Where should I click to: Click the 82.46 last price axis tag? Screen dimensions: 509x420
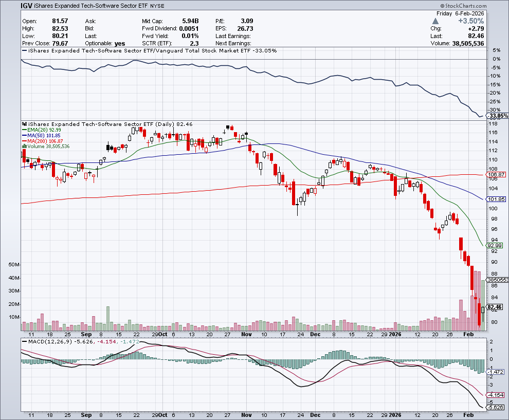click(495, 307)
